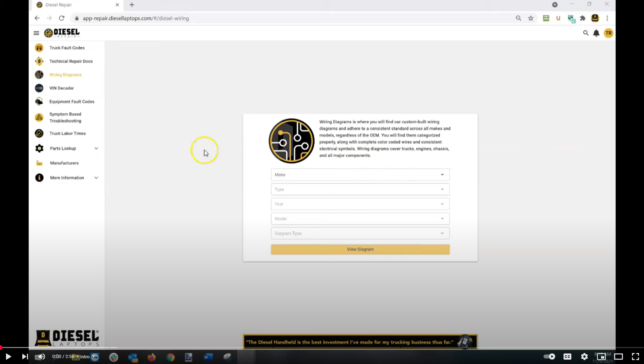Click the video progress bar scrubber

(1, 348)
